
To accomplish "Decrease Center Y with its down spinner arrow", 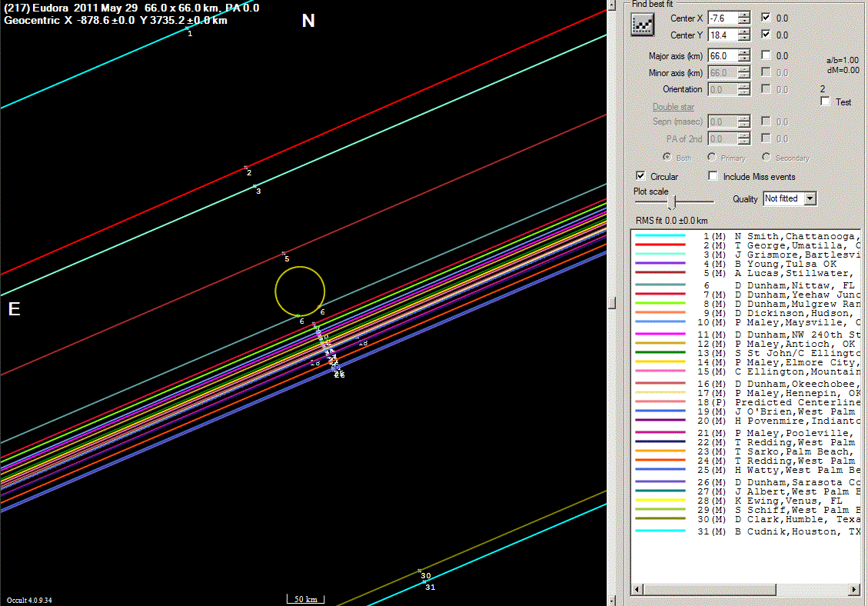I will point(744,38).
